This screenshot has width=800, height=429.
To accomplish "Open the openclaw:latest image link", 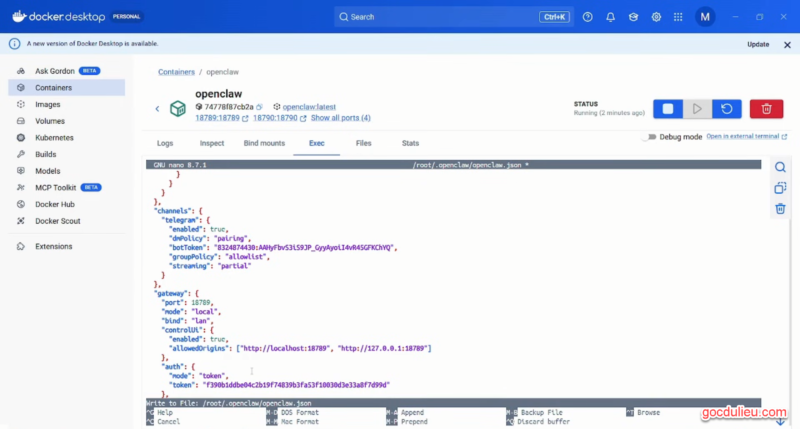I will 310,106.
